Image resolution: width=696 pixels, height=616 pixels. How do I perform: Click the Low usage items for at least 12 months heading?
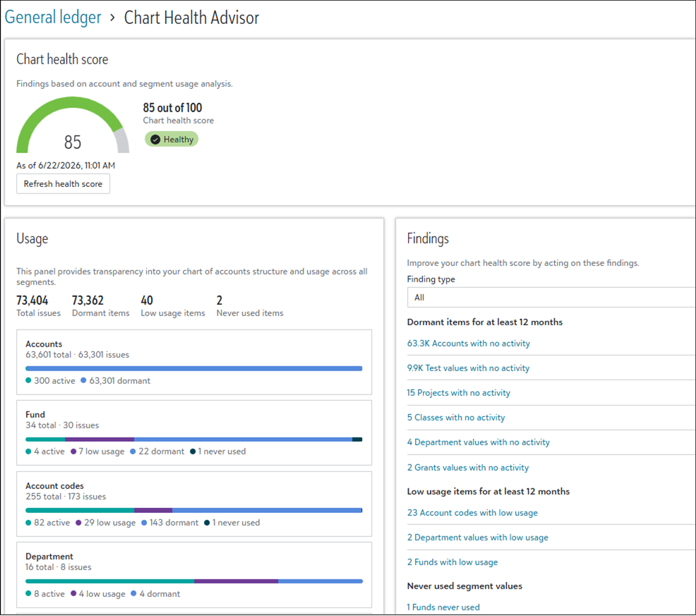tap(488, 491)
